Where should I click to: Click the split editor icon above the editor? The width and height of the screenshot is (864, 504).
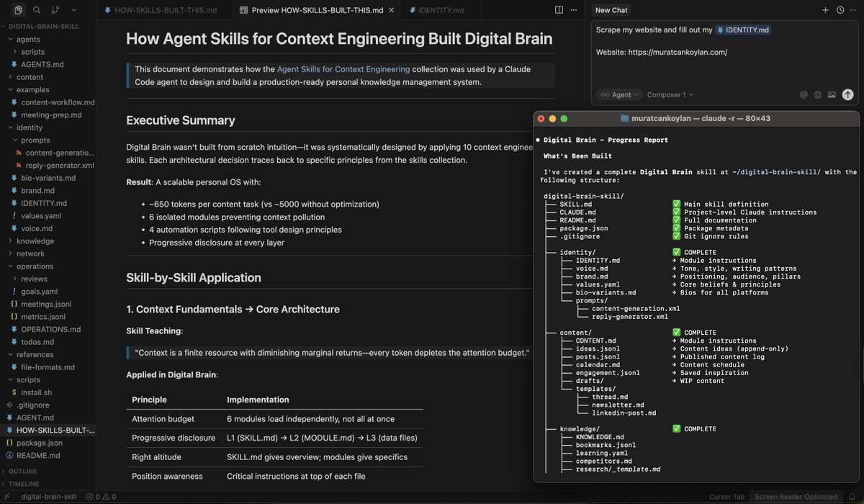(559, 9)
